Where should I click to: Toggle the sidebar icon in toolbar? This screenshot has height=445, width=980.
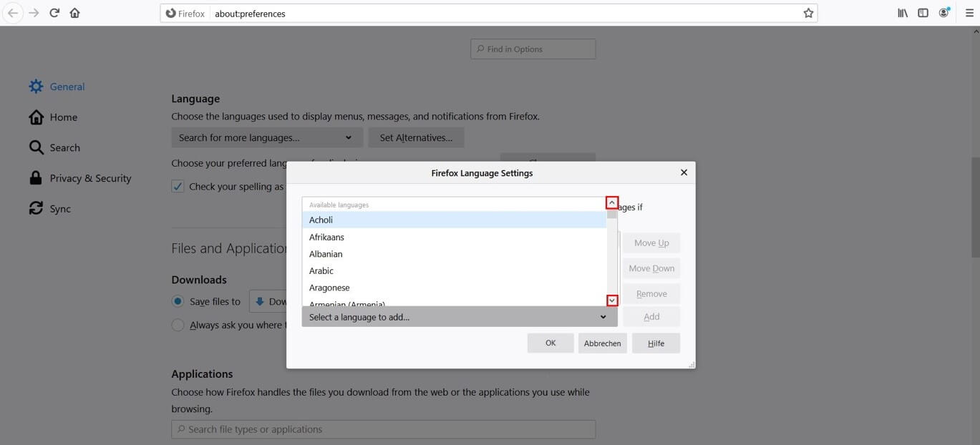pyautogui.click(x=923, y=13)
